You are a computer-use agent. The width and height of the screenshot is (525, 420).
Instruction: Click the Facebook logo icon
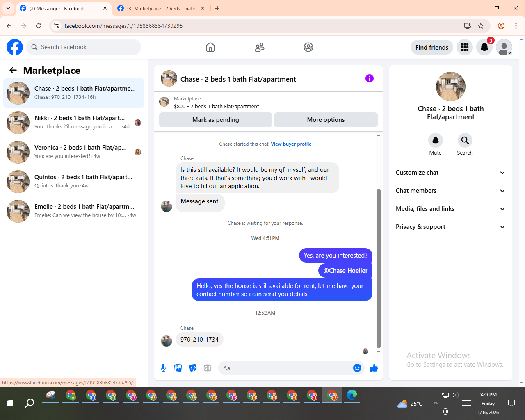point(15,47)
